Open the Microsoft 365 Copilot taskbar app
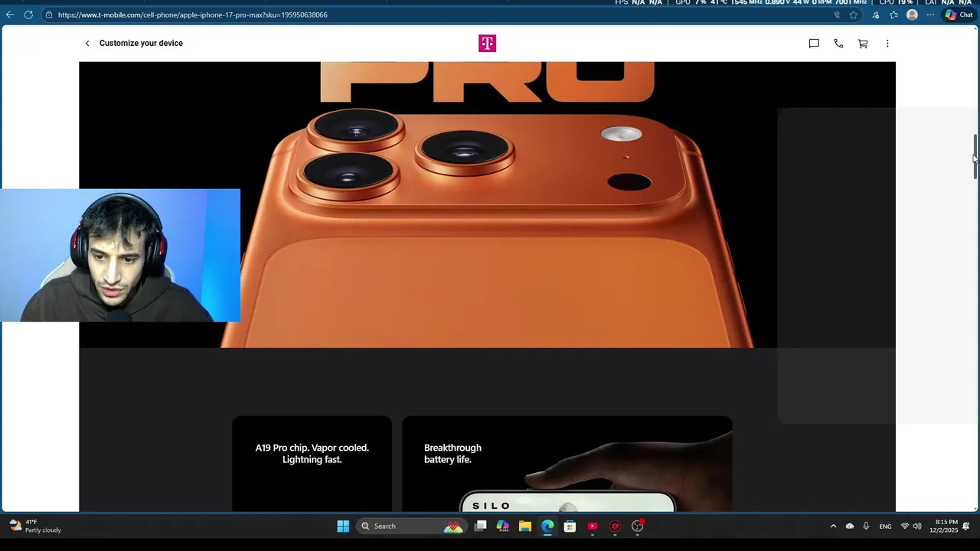Screen dimensions: 980x551 point(502,526)
